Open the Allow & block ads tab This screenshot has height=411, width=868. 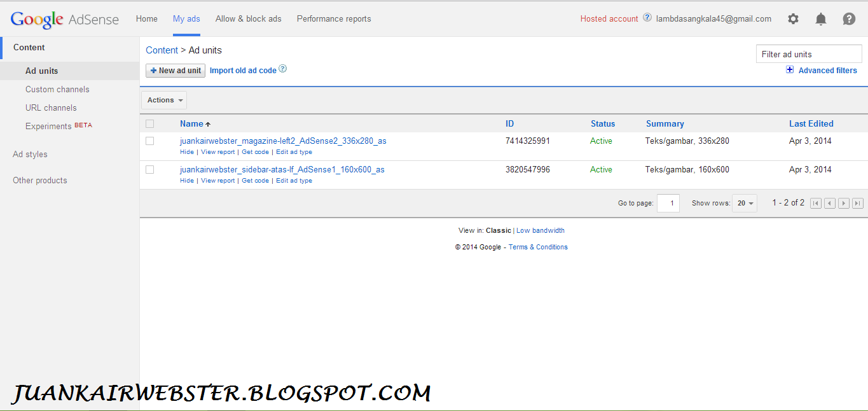249,18
